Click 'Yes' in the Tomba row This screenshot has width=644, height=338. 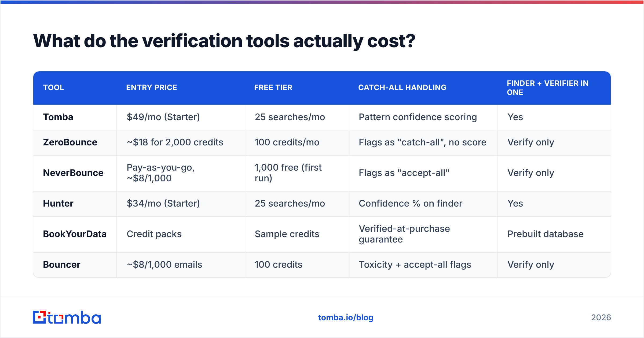[515, 117]
